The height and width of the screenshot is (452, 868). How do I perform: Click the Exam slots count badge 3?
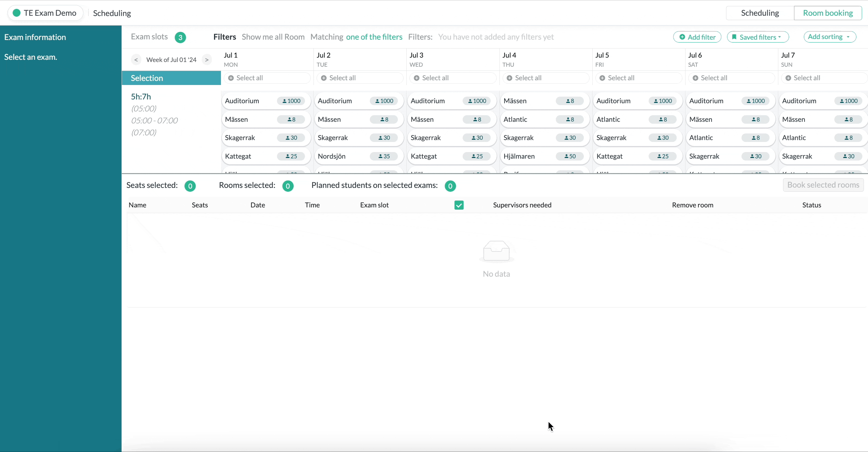pyautogui.click(x=180, y=37)
